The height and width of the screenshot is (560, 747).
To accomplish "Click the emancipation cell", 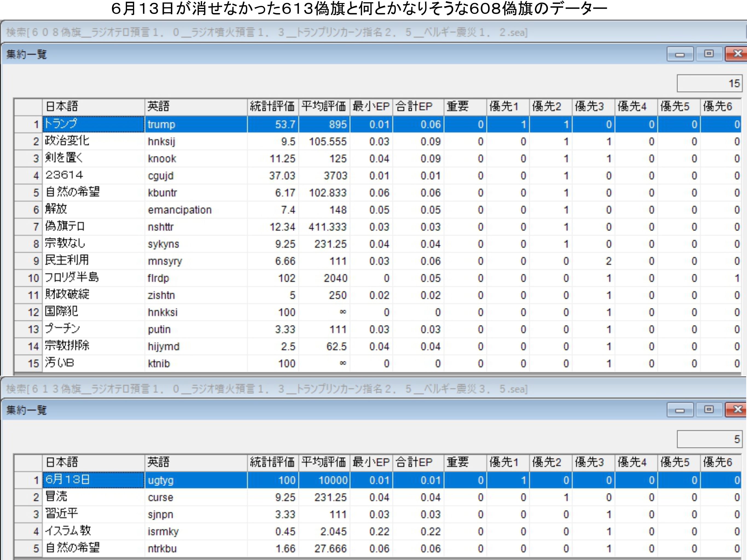I will point(196,210).
